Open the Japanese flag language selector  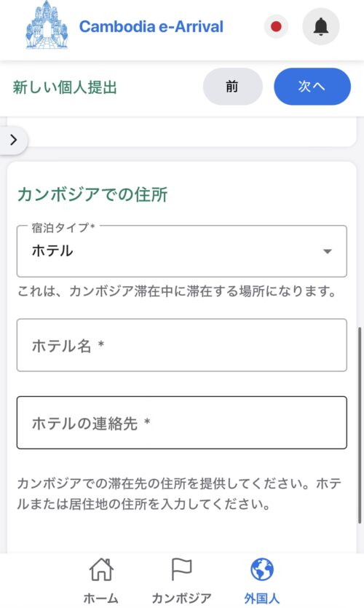276,26
